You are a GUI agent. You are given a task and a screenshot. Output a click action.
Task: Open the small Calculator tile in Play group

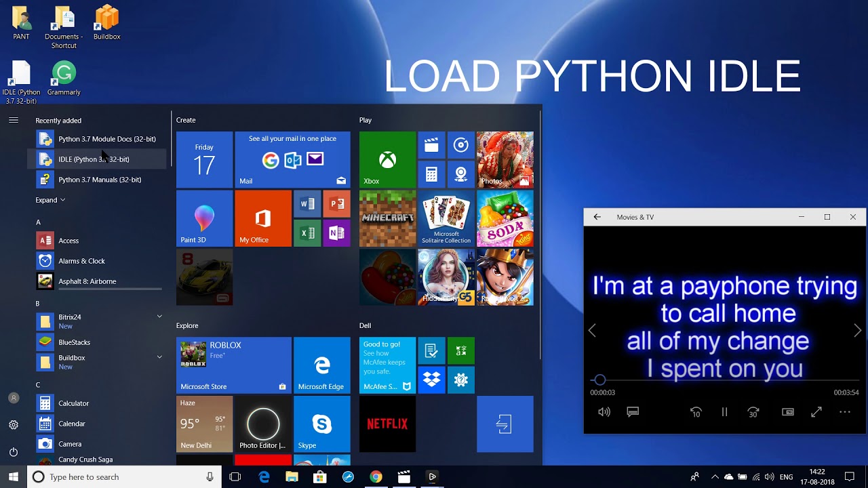431,174
